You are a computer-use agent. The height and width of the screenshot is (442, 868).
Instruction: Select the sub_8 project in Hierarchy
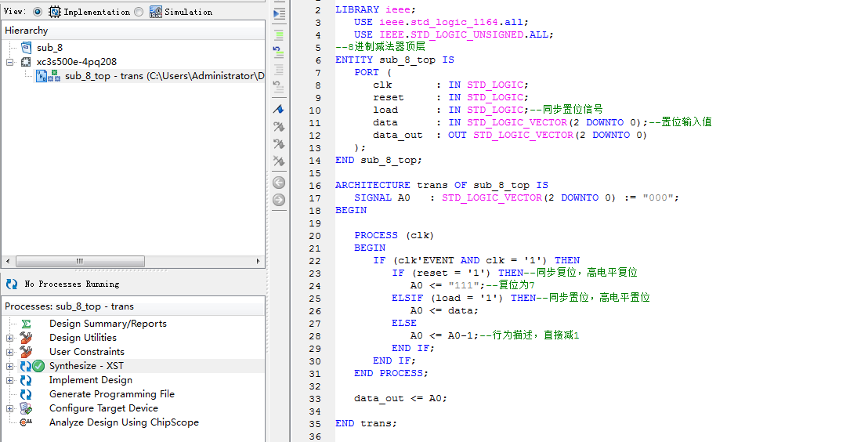coord(49,48)
